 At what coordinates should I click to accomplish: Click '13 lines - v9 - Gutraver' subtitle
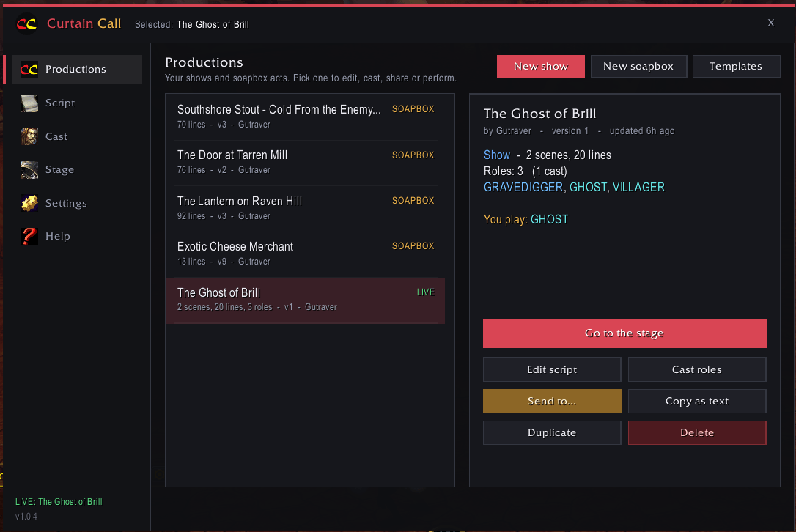pos(224,262)
